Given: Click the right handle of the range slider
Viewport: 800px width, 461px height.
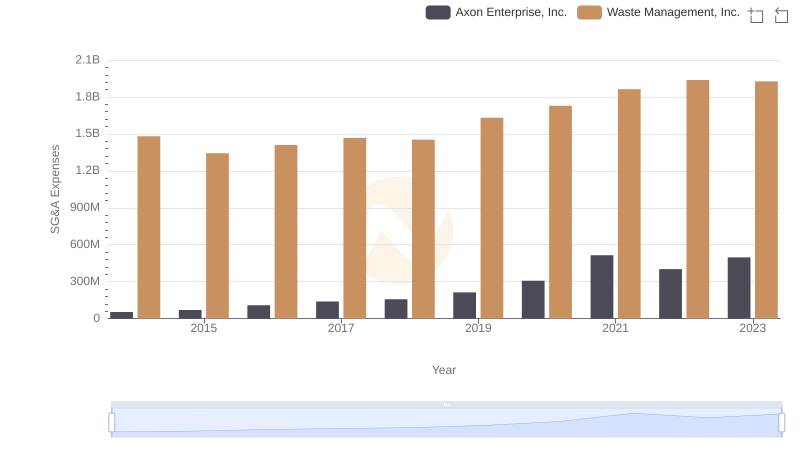Looking at the screenshot, I should 782,423.
